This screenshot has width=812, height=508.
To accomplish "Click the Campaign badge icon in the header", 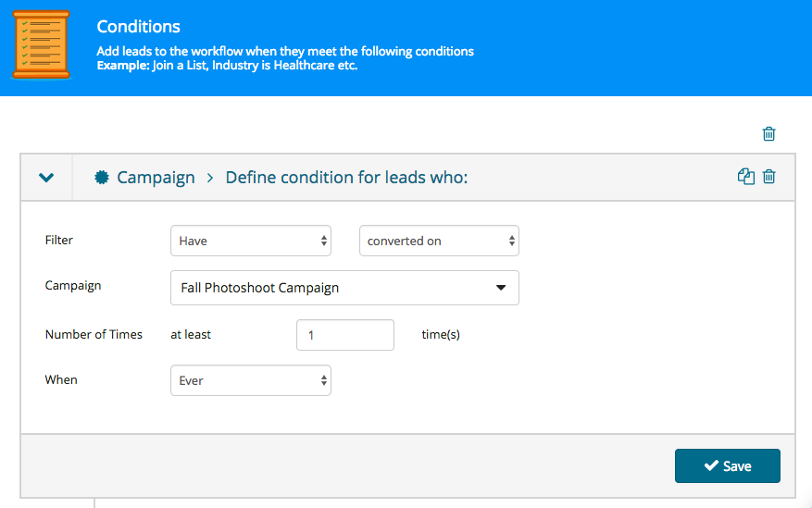I will [102, 178].
